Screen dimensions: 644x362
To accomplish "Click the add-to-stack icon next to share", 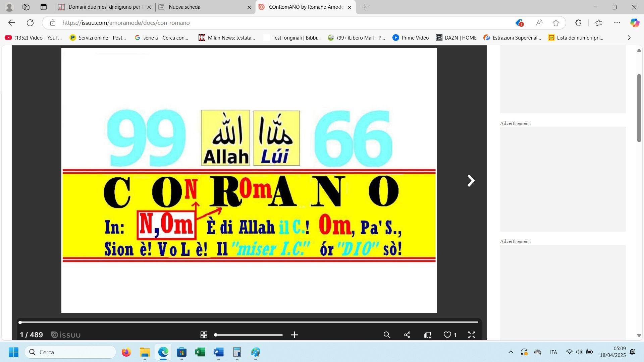I will [427, 335].
